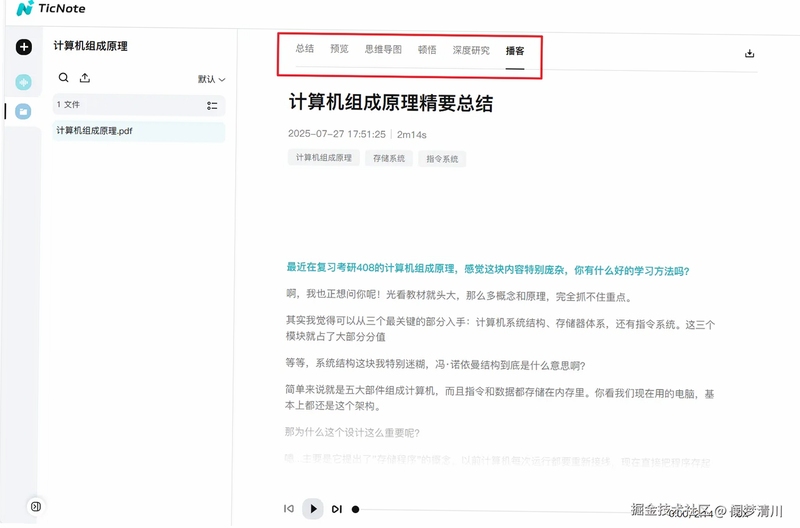Click transcript line 那为什么这个设计这么重要呢
The height and width of the screenshot is (528, 800).
pyautogui.click(x=352, y=433)
